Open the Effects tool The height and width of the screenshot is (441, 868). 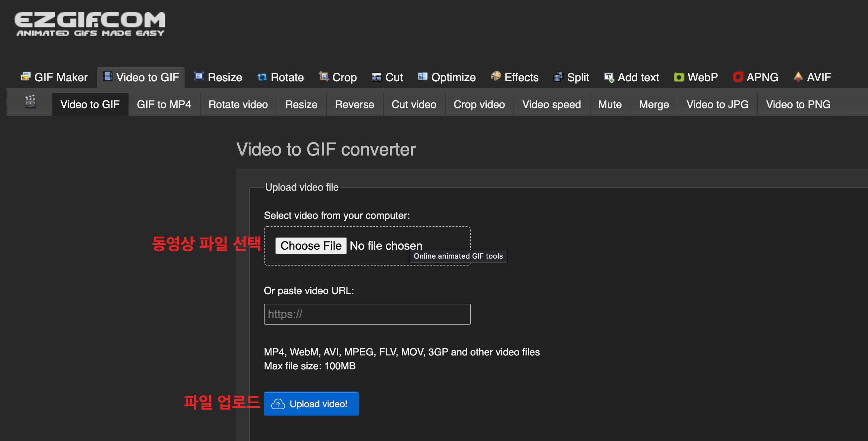pos(515,78)
